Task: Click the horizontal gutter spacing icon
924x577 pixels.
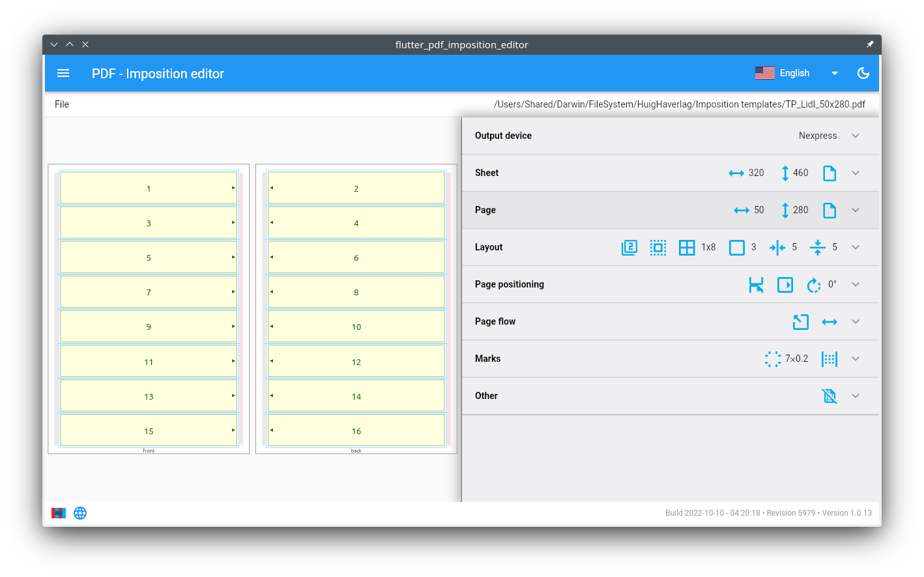Action: [777, 248]
